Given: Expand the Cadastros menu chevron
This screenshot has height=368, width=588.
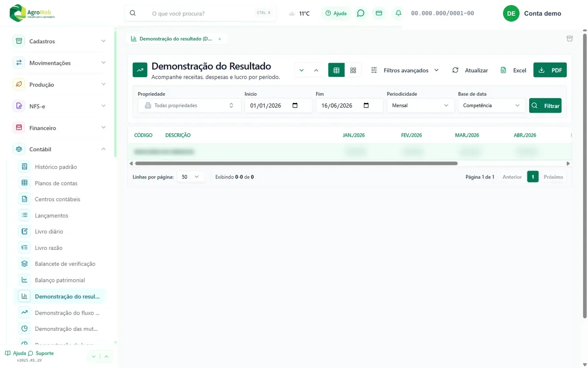Looking at the screenshot, I should (x=103, y=41).
